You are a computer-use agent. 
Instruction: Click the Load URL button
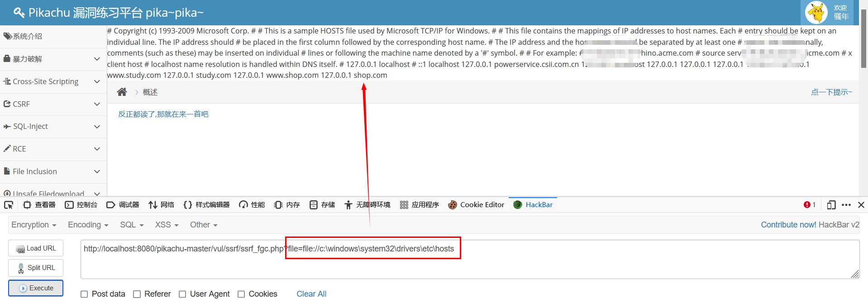click(36, 248)
